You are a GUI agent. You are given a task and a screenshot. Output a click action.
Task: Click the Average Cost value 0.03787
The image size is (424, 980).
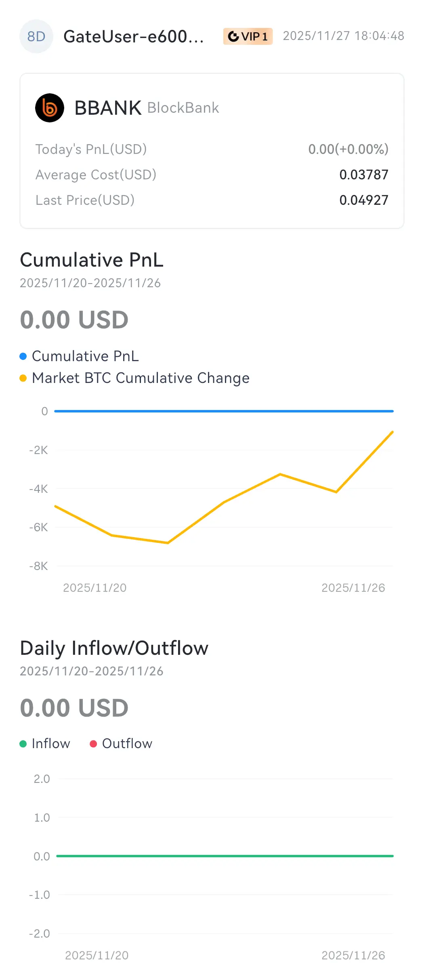(363, 175)
